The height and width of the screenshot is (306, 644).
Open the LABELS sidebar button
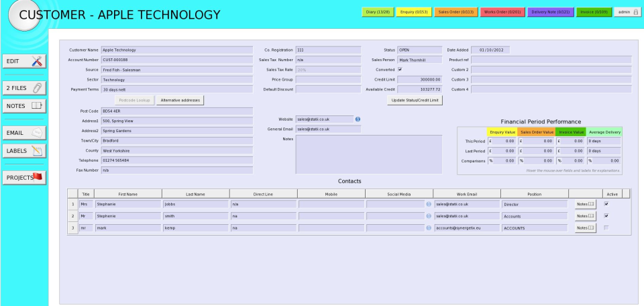point(24,151)
